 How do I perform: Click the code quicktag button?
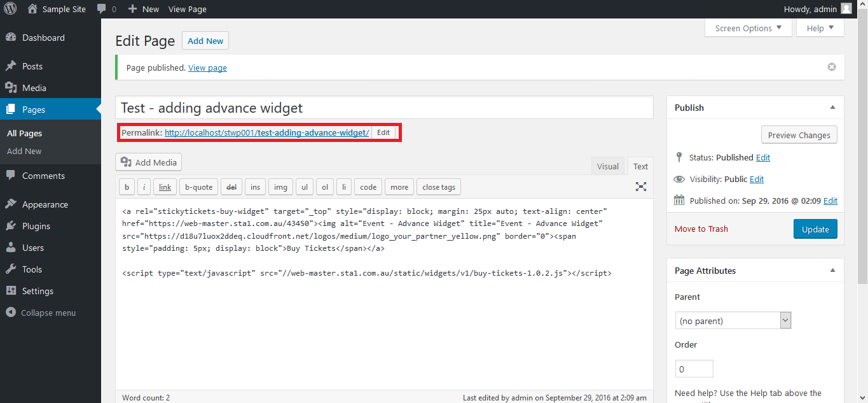[x=368, y=187]
